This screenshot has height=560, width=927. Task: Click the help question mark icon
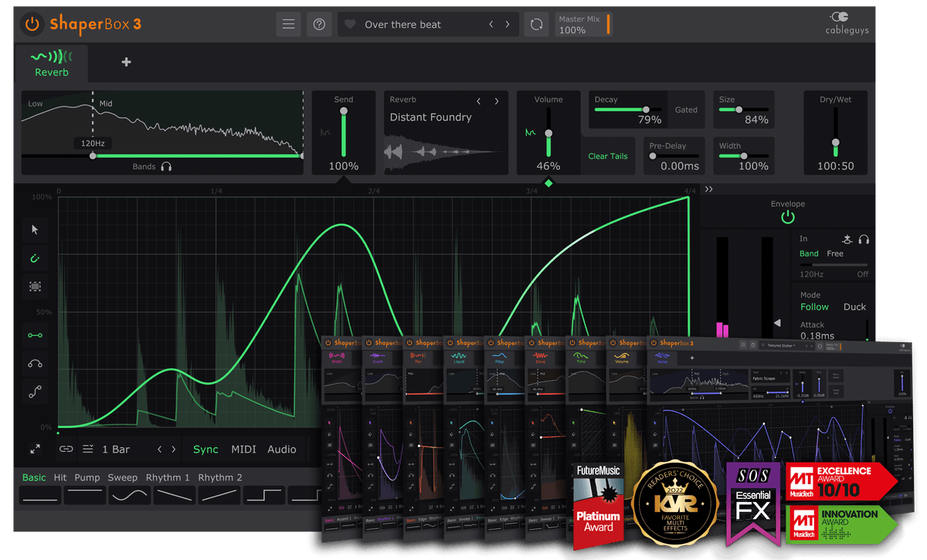(x=319, y=24)
